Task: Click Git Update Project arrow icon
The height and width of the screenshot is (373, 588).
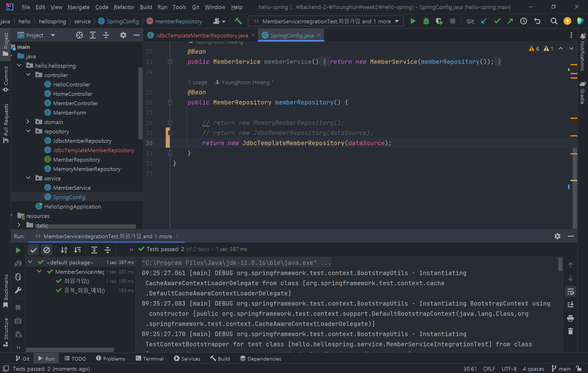Action: (x=484, y=21)
